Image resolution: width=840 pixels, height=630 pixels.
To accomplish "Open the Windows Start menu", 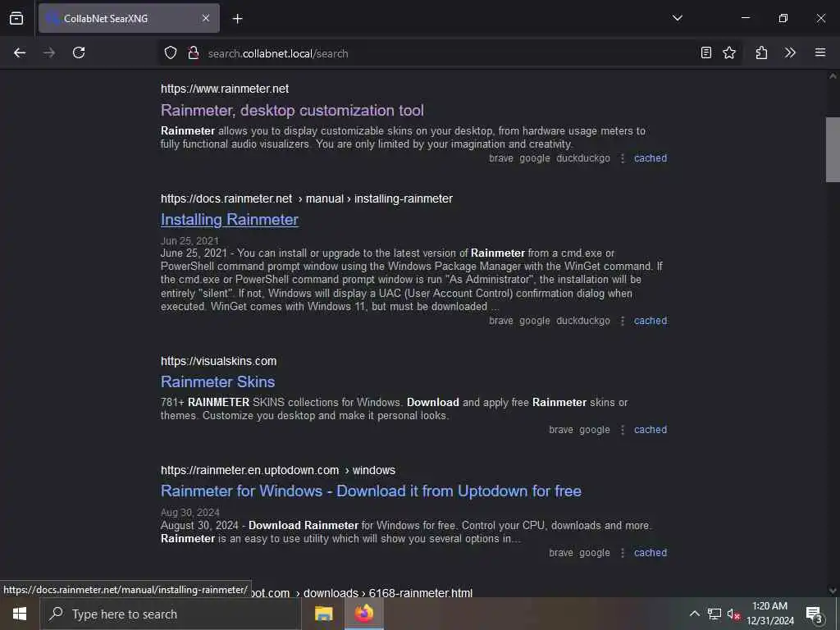I will click(x=20, y=614).
